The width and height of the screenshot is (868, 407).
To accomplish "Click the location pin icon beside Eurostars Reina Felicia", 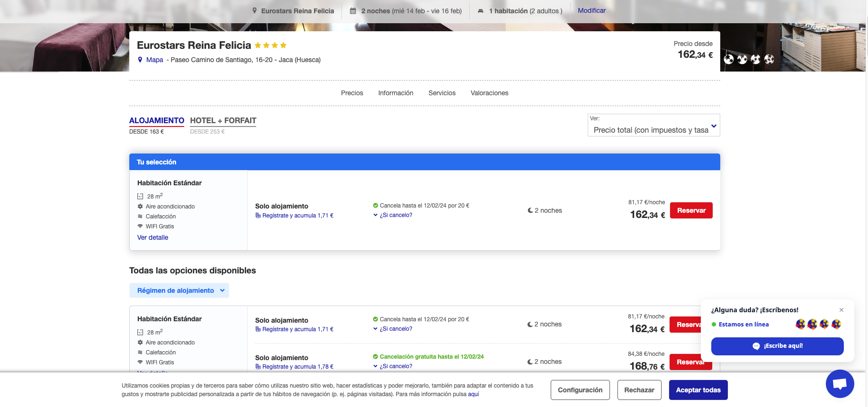I will point(254,11).
